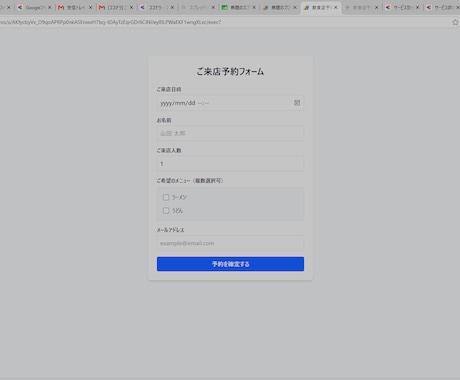Close the Gmail [ココナラ] tab

click(131, 7)
